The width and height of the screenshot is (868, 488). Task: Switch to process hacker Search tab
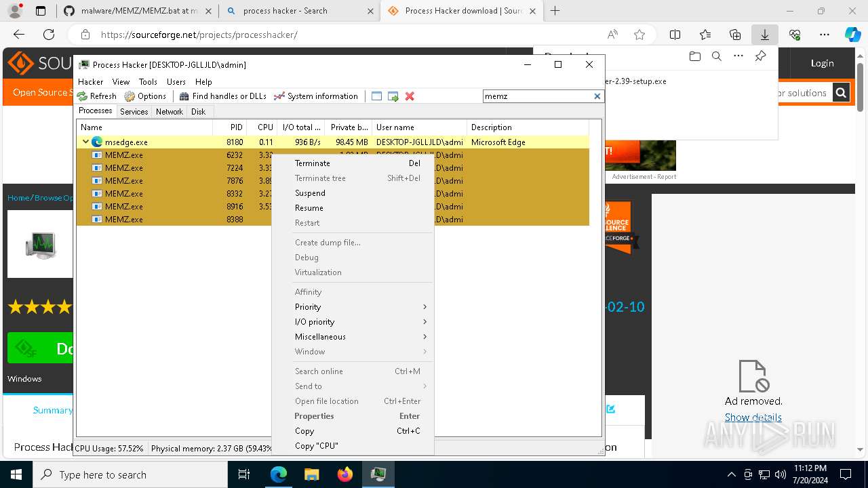pyautogui.click(x=298, y=11)
